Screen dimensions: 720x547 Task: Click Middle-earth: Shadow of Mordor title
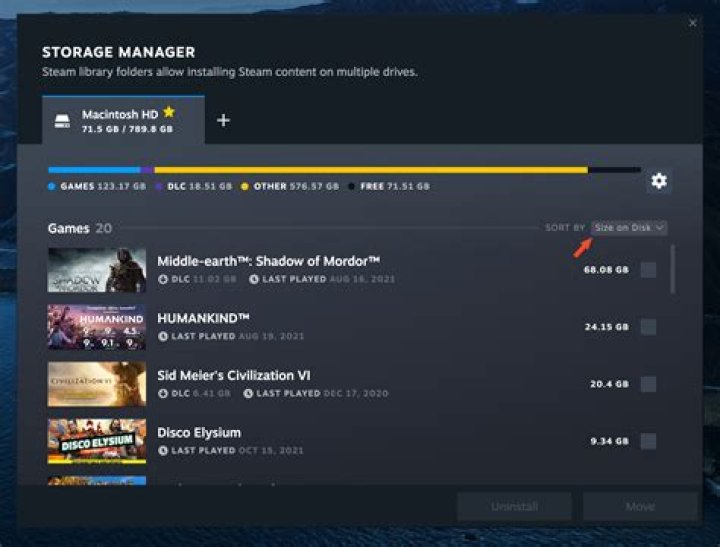[x=269, y=261]
